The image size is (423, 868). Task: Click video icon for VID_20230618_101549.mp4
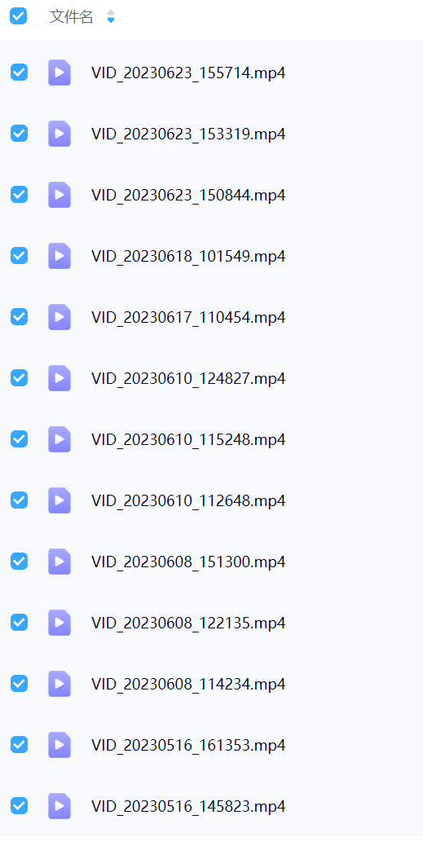tap(59, 256)
